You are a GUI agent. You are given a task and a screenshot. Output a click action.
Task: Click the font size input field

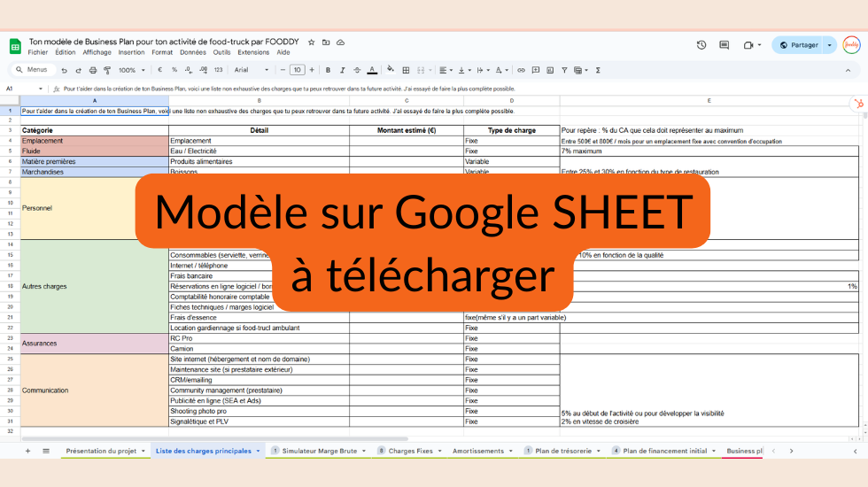click(x=298, y=70)
